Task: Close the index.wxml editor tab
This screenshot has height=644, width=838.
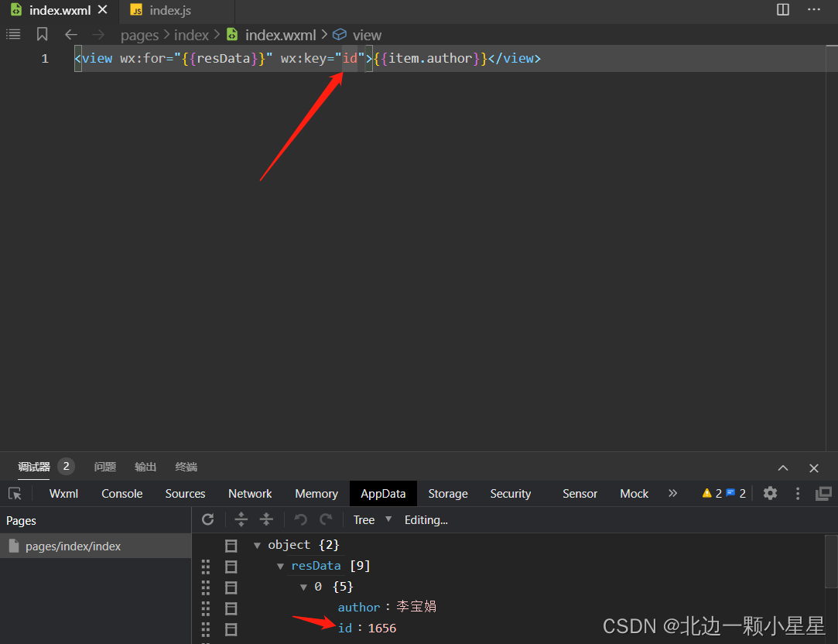Action: [x=103, y=9]
